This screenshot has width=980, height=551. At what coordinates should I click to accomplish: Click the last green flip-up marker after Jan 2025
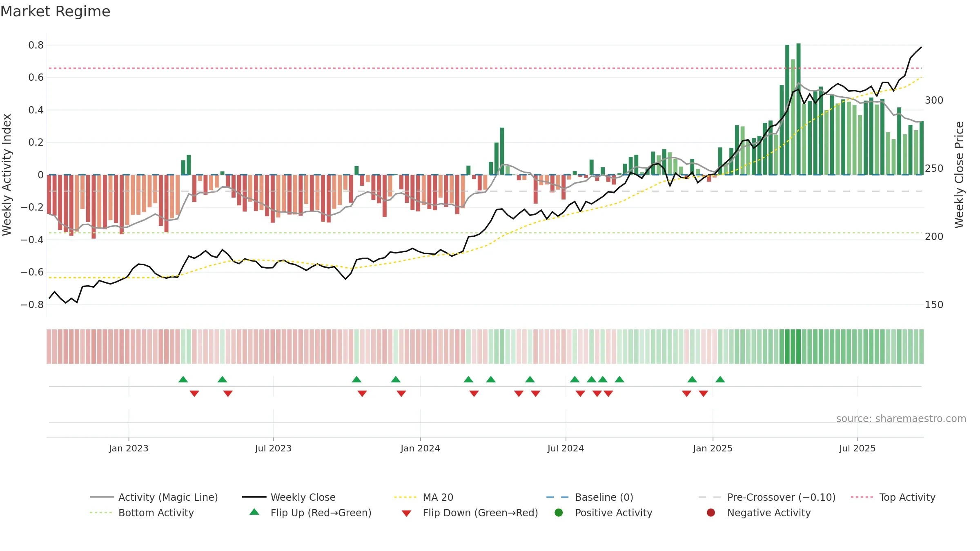coord(720,379)
